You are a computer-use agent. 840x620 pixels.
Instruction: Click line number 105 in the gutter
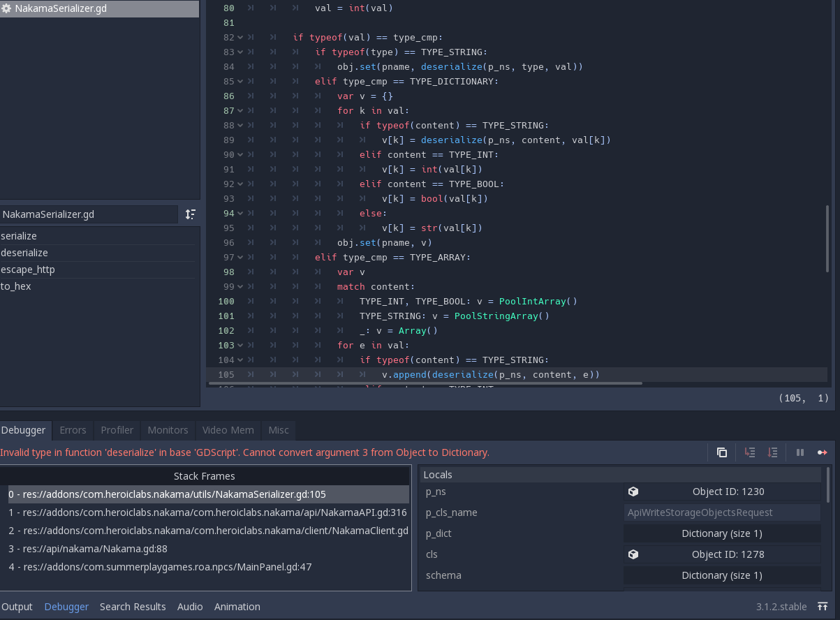click(x=226, y=375)
